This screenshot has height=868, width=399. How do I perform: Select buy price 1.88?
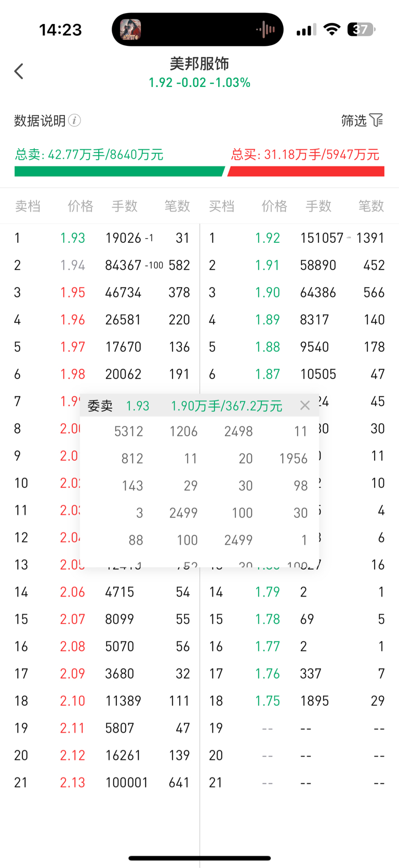point(268,347)
